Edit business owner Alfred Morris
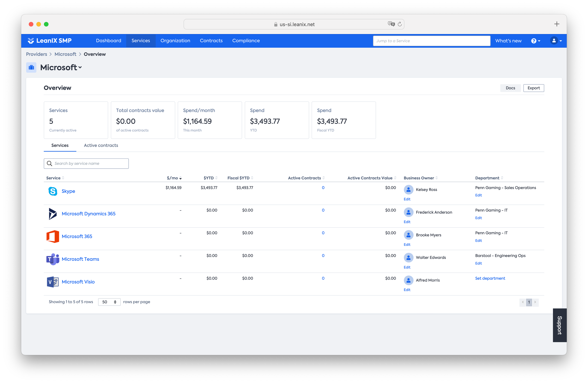This screenshot has height=383, width=588. (407, 290)
